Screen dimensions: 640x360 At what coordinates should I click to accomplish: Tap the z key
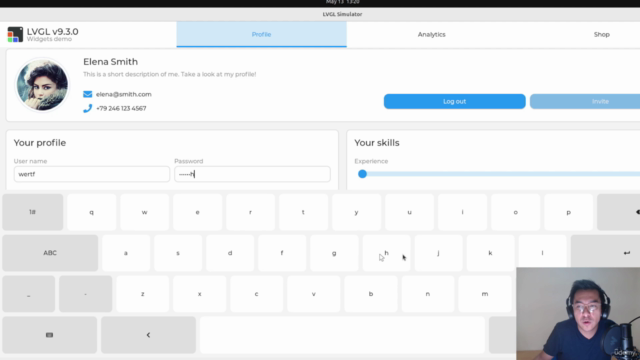coord(142,294)
